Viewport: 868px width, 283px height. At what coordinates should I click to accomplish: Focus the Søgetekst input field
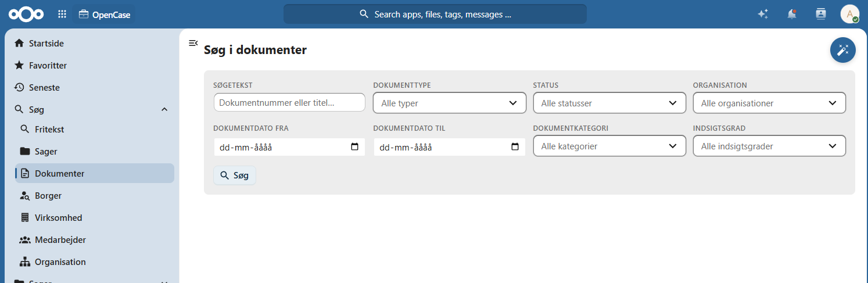coord(289,102)
